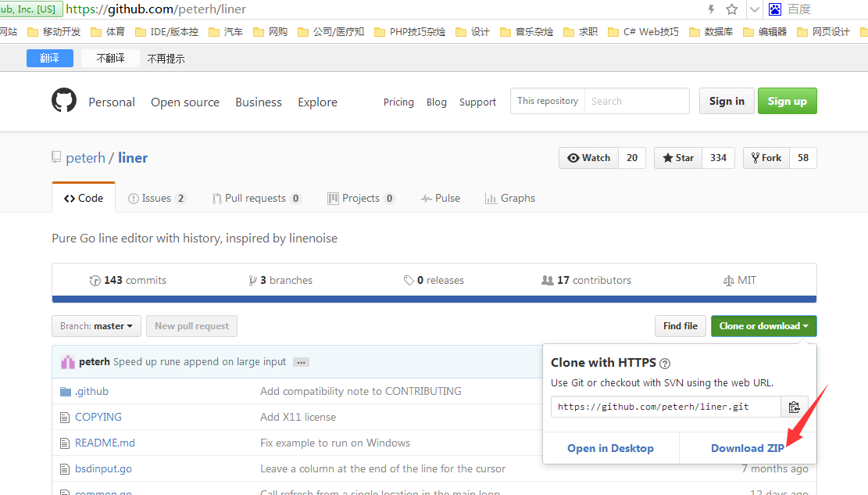Click the peterh avatar thumbnail
The image size is (868, 495).
[67, 362]
